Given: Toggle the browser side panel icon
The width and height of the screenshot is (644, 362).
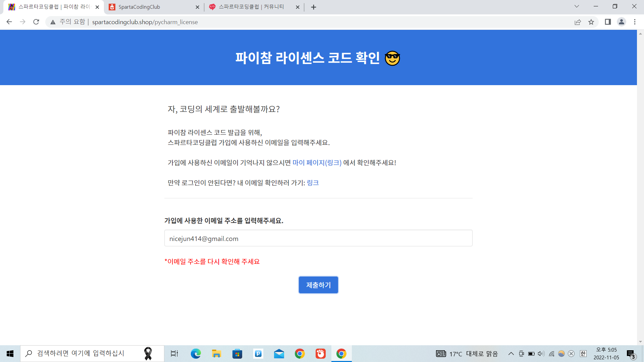Looking at the screenshot, I should pos(608,22).
